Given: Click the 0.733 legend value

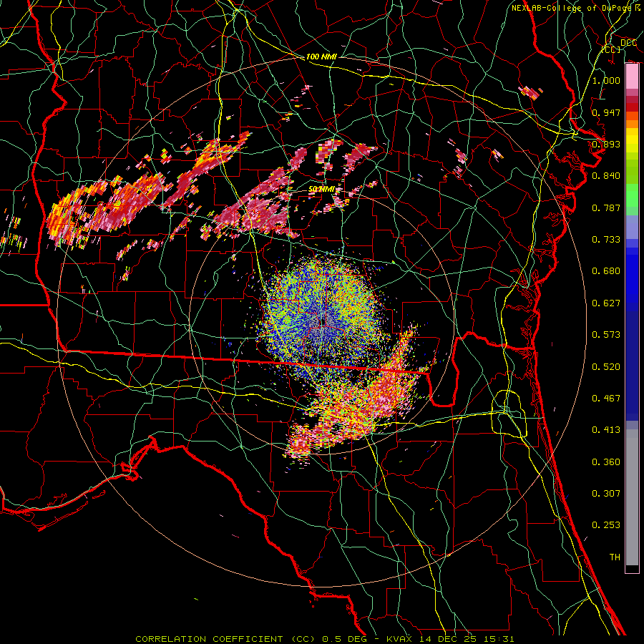Looking at the screenshot, I should point(606,240).
